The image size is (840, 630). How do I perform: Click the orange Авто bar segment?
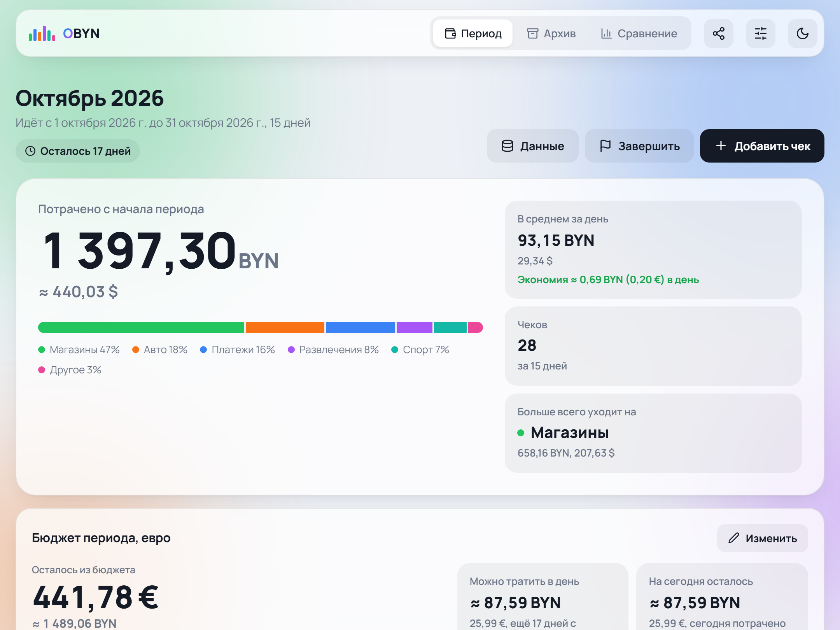(x=285, y=327)
